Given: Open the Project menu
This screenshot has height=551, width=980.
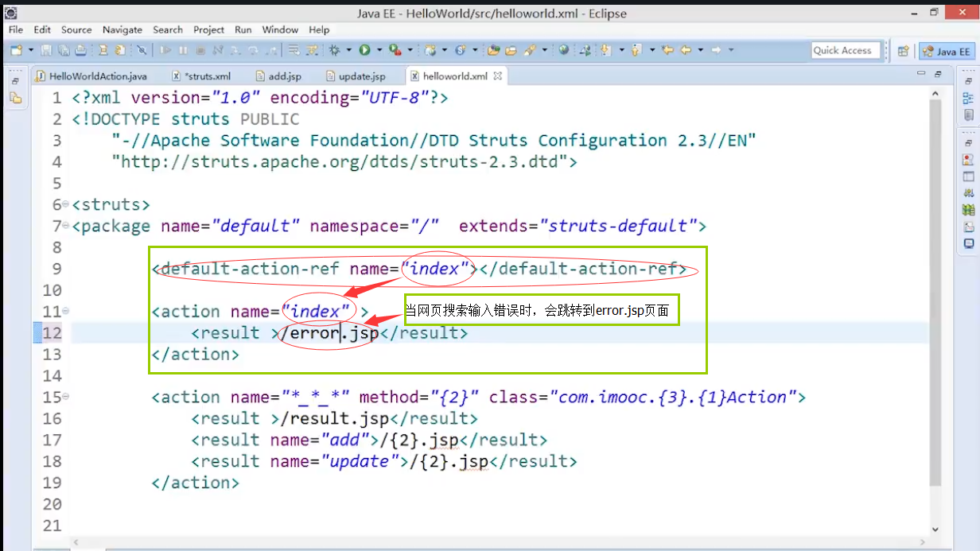Looking at the screenshot, I should tap(209, 29).
